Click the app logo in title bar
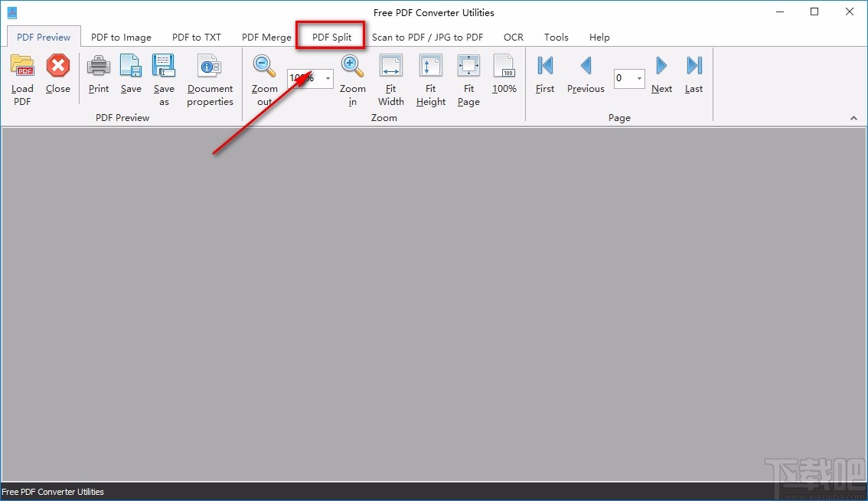 point(11,12)
